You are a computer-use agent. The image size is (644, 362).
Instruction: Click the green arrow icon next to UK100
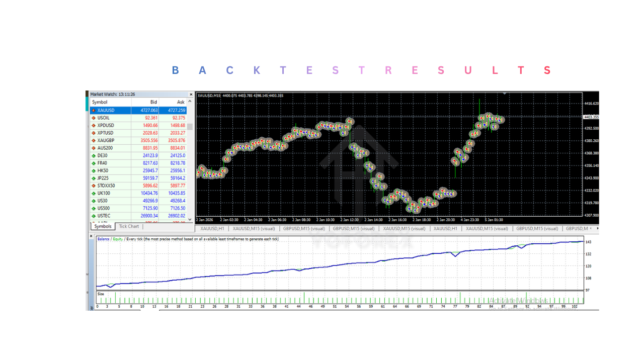[94, 193]
